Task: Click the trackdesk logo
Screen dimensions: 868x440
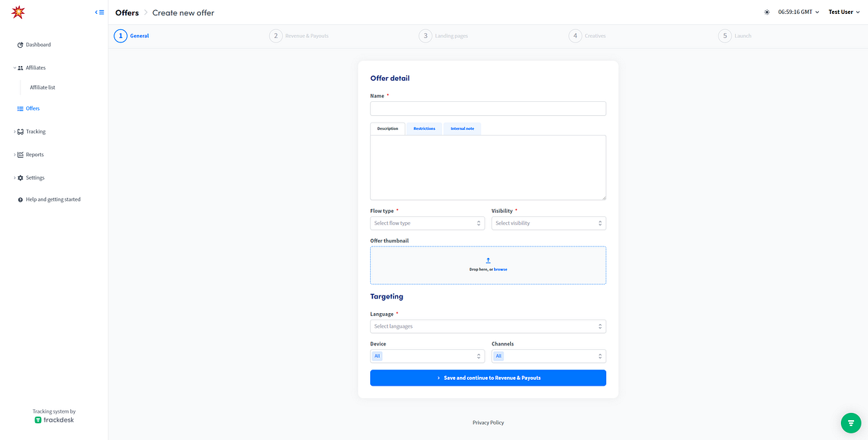Action: [54, 420]
